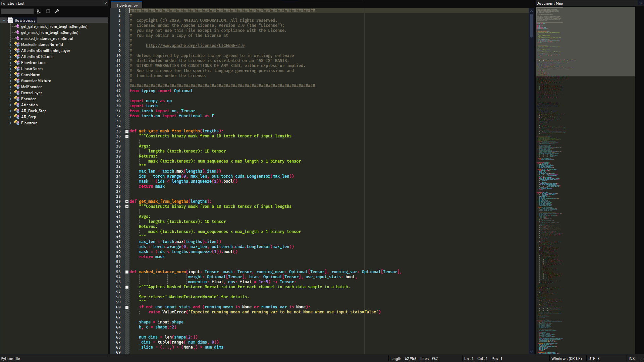Fold get_gate_mask_from_lengths at line 25
644x362 pixels.
[x=127, y=131]
